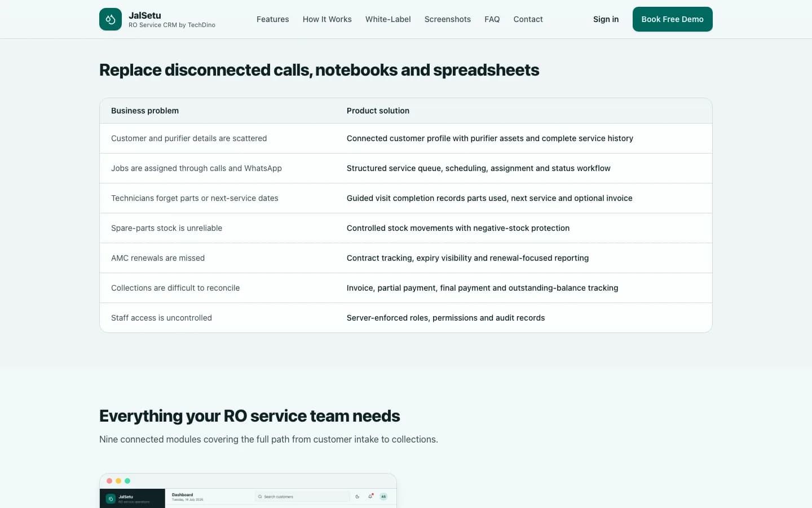Open the White-Label nav item
Screen dimensions: 812x508
pos(388,19)
